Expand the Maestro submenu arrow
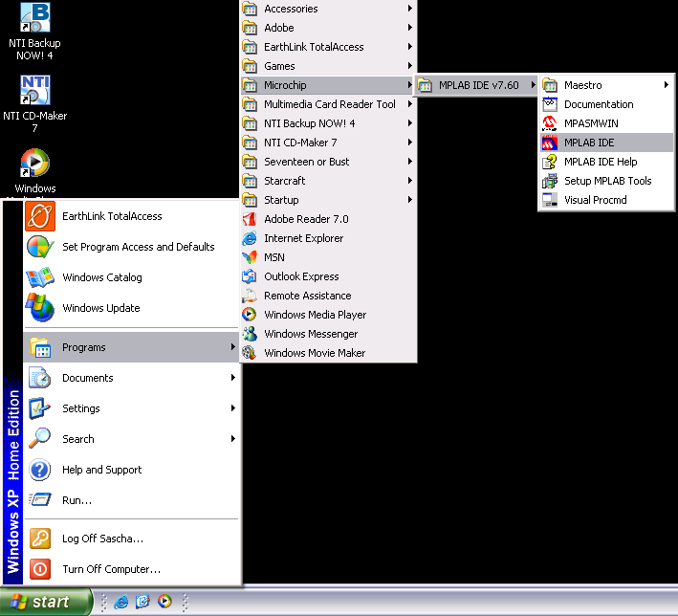This screenshot has height=616, width=678. click(666, 85)
